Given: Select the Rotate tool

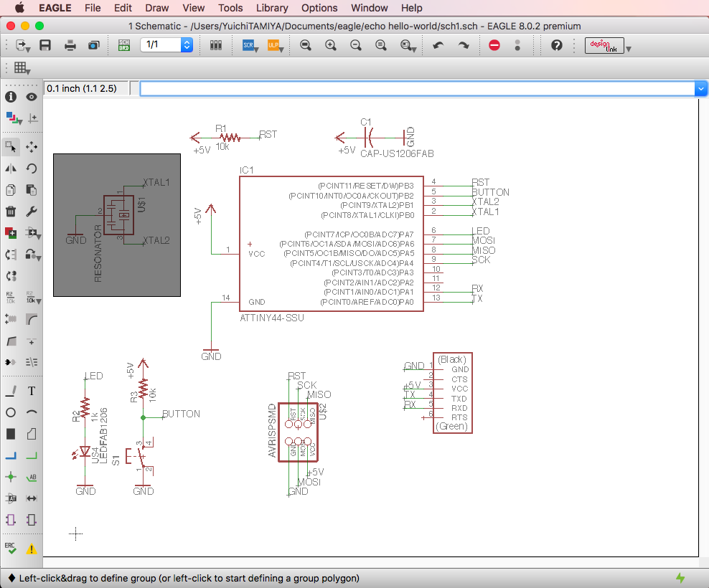Looking at the screenshot, I should pos(31,169).
